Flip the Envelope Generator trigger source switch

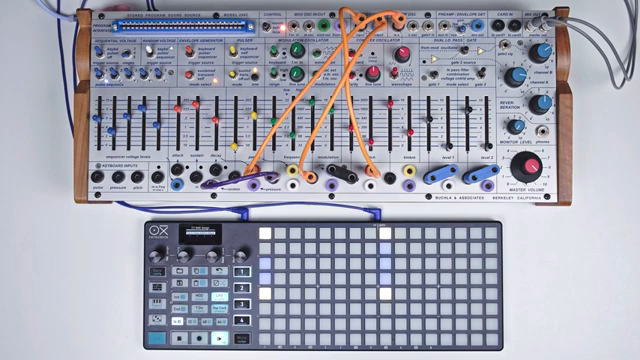[189, 51]
